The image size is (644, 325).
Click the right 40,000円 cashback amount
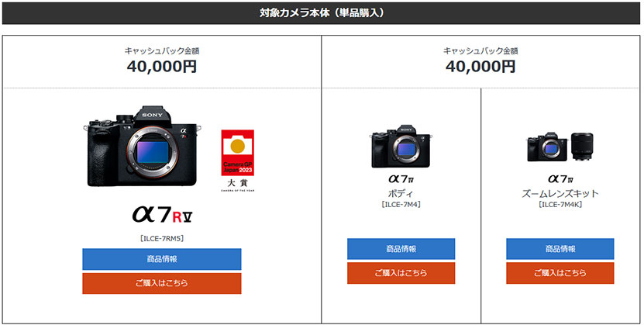(480, 66)
